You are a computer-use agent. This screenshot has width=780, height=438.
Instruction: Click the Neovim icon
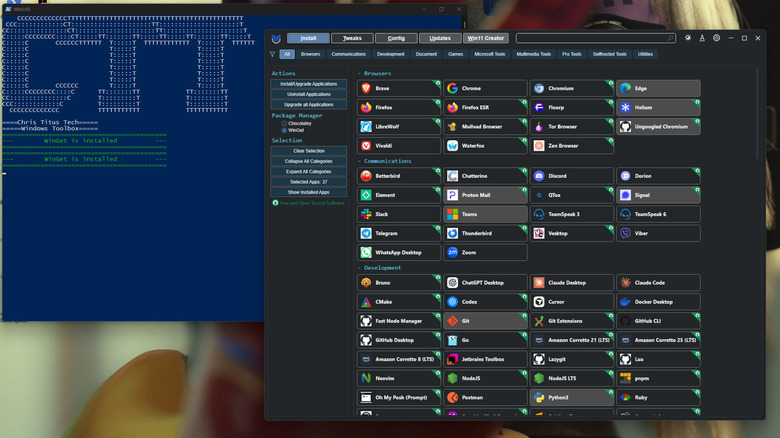[366, 378]
